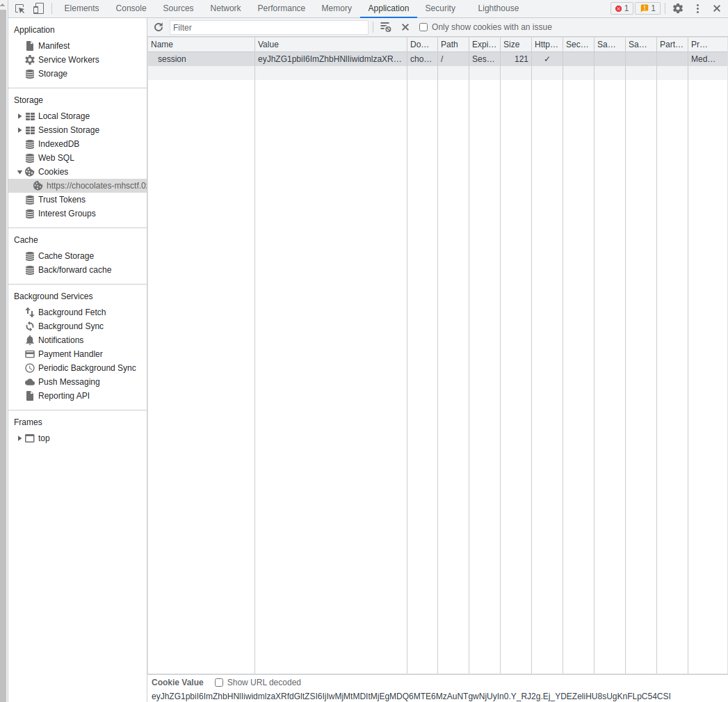Select the chocolates-mhsctf cookies entry
This screenshot has width=728, height=702.
(97, 185)
